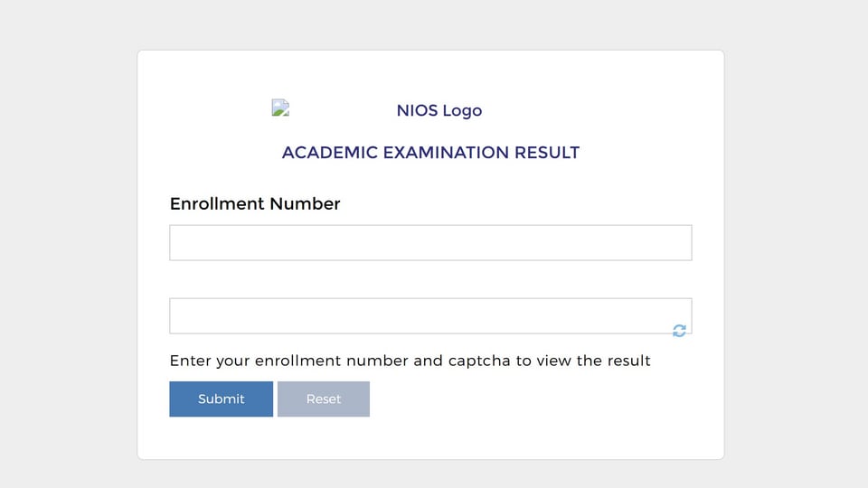This screenshot has width=868, height=488.
Task: Click the NIOS Logo alt text
Action: [x=439, y=110]
